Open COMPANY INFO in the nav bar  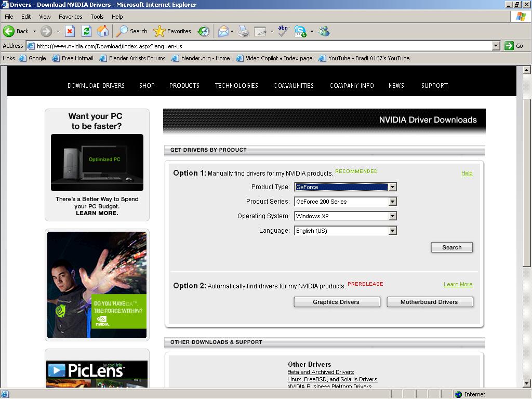pyautogui.click(x=352, y=86)
